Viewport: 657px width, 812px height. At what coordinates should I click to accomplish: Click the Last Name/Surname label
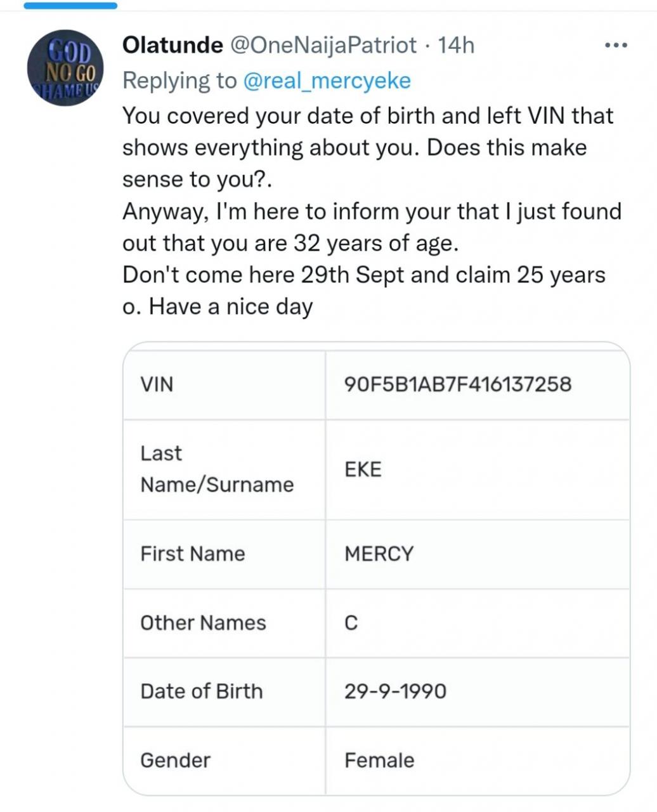tap(217, 469)
